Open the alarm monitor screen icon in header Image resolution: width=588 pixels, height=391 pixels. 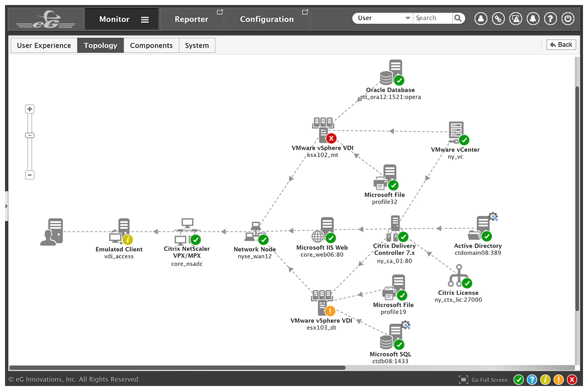(516, 19)
